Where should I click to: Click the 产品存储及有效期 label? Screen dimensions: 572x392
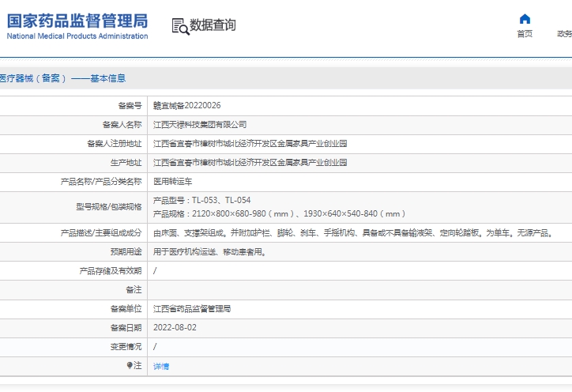click(x=111, y=271)
